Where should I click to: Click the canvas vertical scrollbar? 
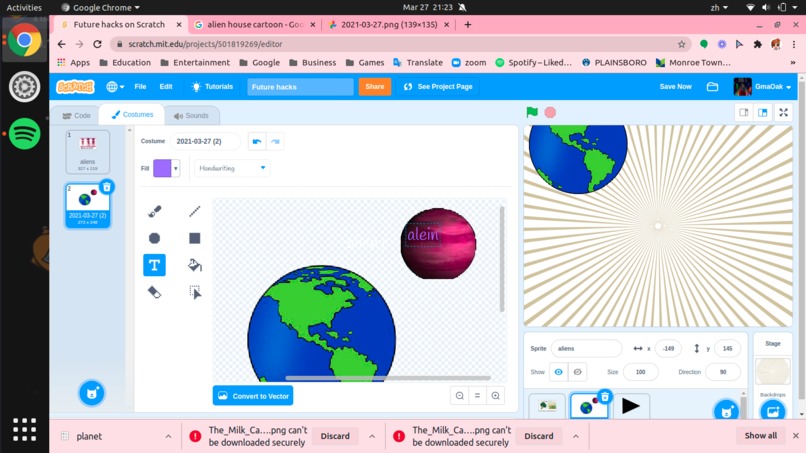(x=502, y=259)
